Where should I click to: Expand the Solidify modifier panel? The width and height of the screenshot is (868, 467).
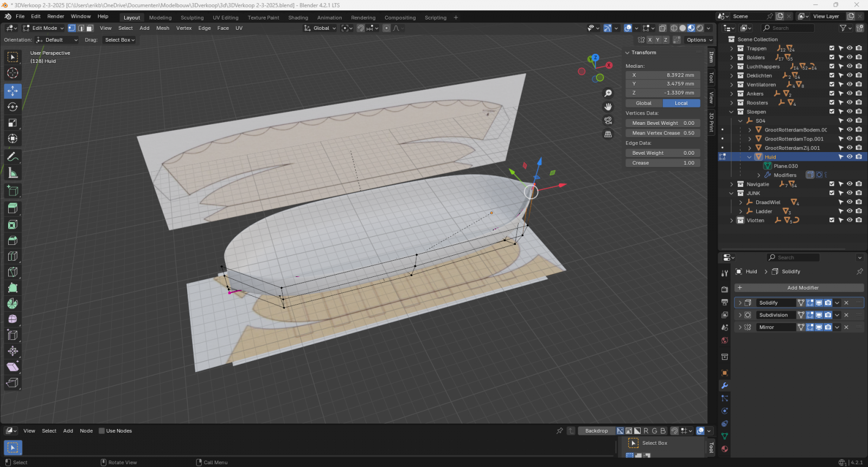coord(740,302)
